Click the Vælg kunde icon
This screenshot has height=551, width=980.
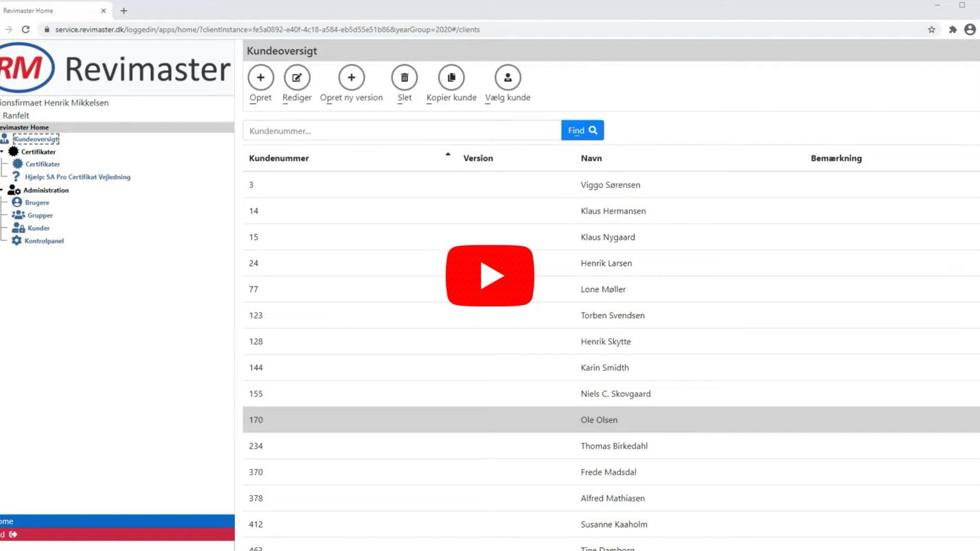tap(508, 78)
